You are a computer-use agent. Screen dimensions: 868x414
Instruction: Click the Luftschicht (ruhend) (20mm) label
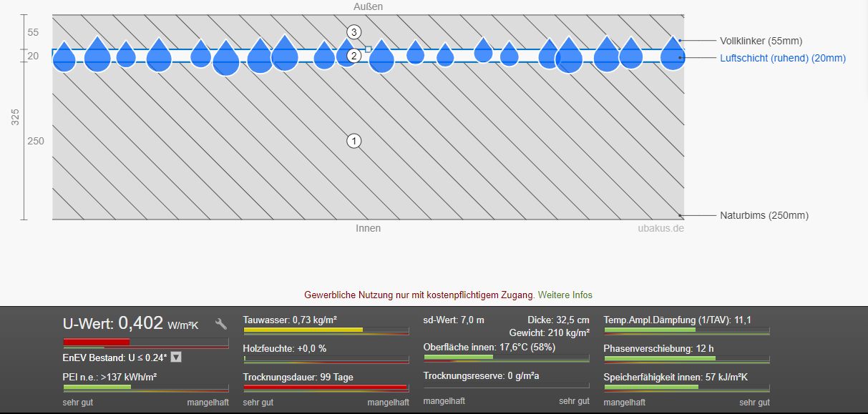(x=782, y=58)
